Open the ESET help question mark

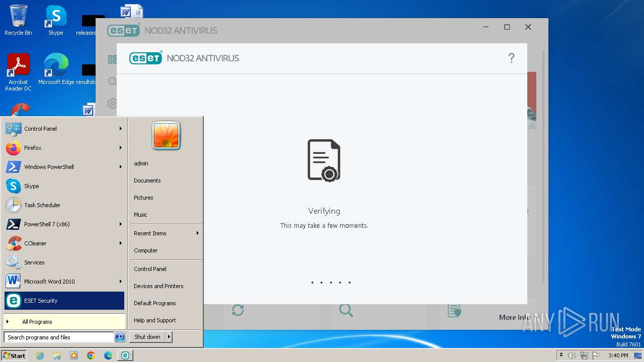[x=511, y=58]
